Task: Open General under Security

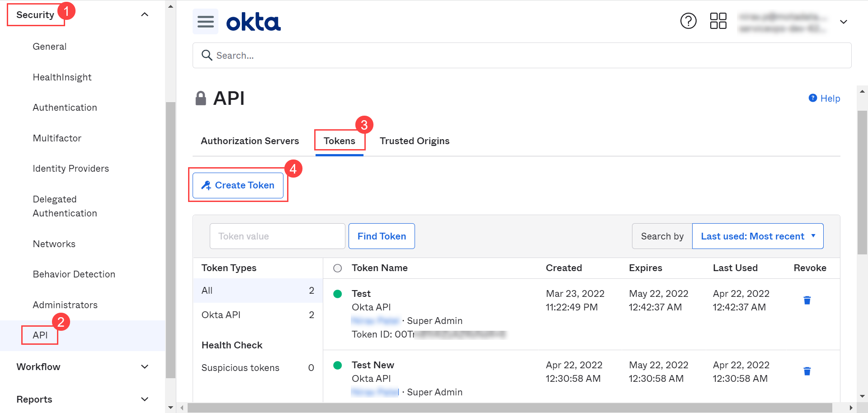Action: 50,47
